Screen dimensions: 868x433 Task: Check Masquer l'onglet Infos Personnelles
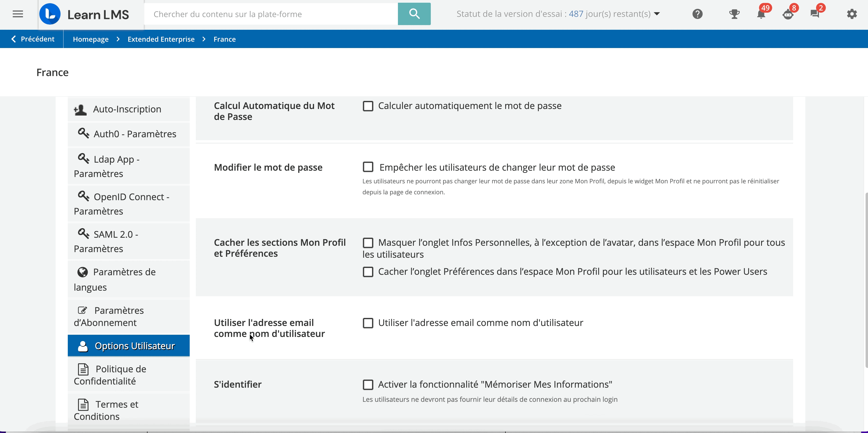coord(368,243)
